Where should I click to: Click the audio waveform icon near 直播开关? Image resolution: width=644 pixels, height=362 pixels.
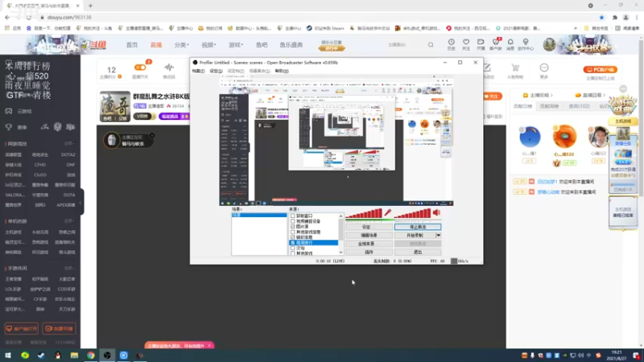(x=169, y=68)
